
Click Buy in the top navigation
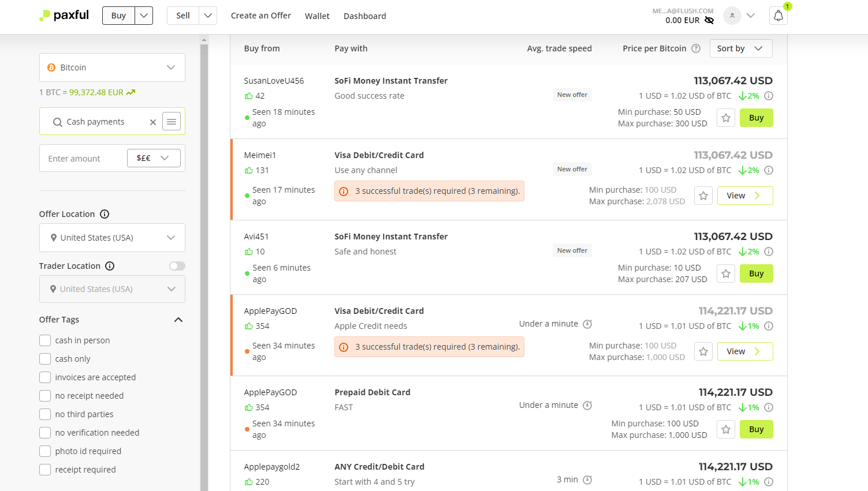119,16
